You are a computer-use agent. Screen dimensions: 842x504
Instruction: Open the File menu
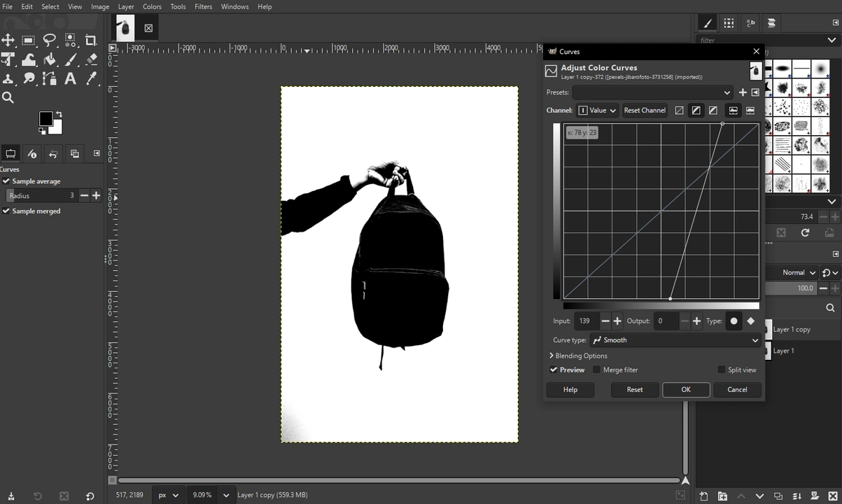pyautogui.click(x=7, y=6)
